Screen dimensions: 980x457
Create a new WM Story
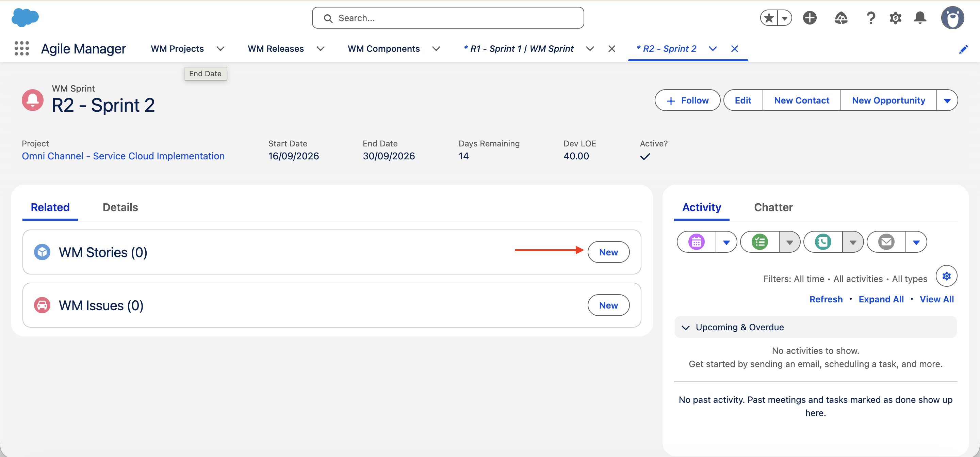[x=608, y=252]
